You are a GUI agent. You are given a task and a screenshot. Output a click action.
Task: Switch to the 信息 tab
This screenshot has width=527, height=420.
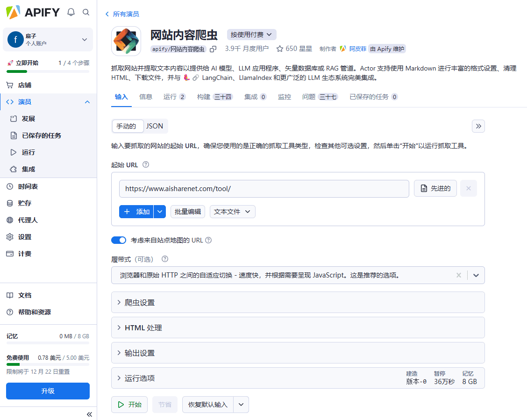pos(146,97)
